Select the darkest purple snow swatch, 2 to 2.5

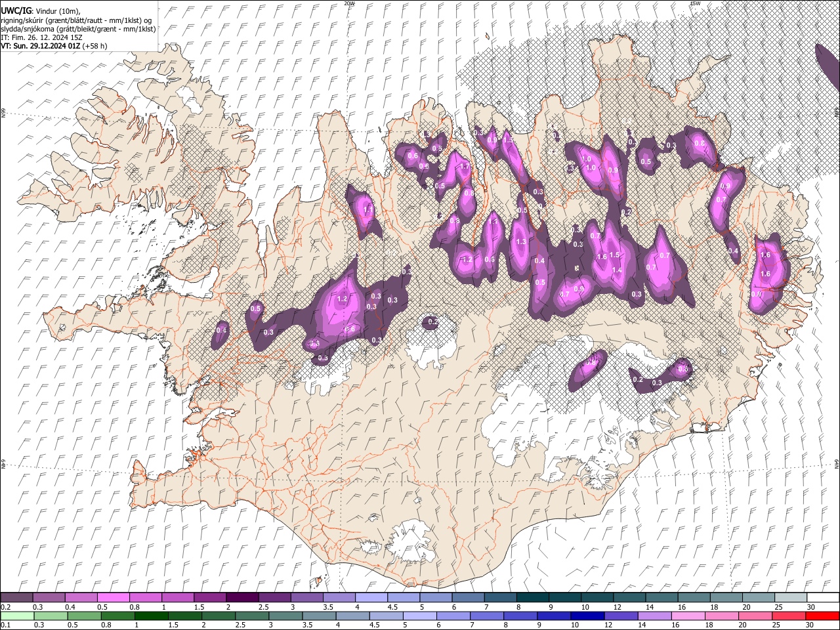242,598
